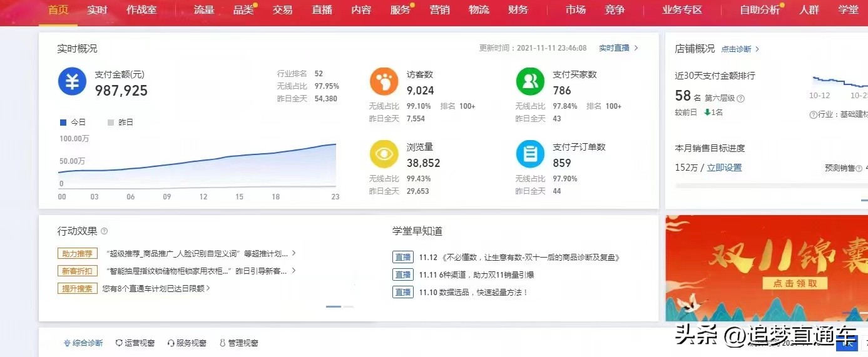
Task: Toggle the 今日 chart legend
Action: (73, 123)
